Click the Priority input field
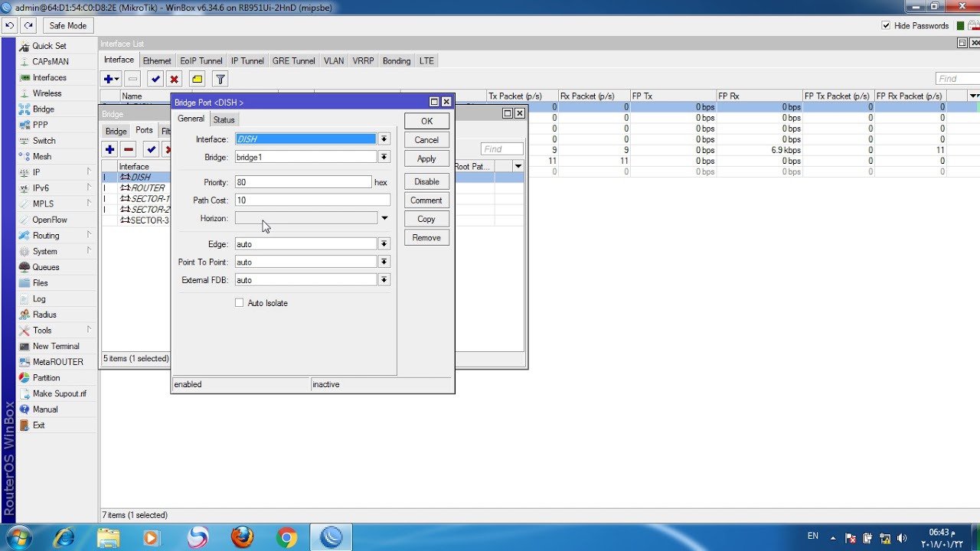The image size is (980, 551). point(303,182)
